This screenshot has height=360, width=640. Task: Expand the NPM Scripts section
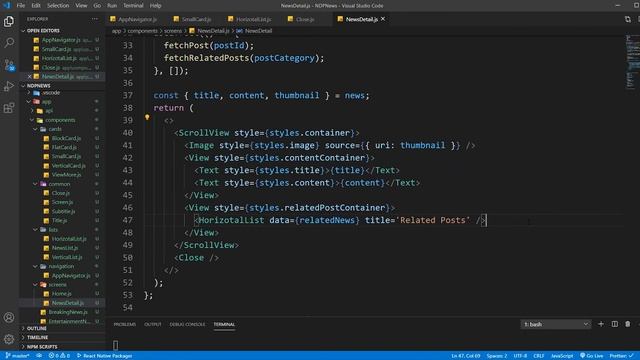(x=42, y=347)
